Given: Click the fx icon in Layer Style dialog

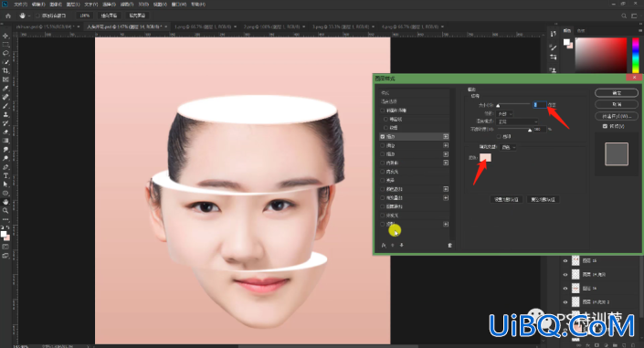Looking at the screenshot, I should click(384, 245).
